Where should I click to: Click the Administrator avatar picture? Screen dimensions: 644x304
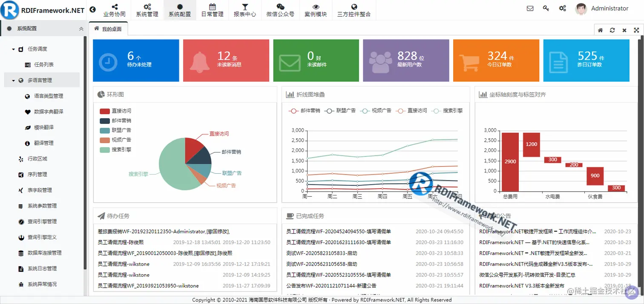tap(581, 9)
